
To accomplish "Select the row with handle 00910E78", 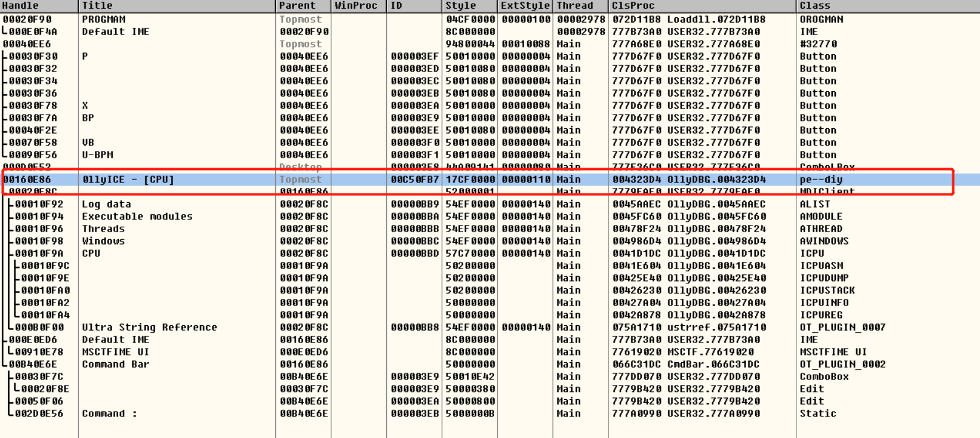I will (x=490, y=352).
